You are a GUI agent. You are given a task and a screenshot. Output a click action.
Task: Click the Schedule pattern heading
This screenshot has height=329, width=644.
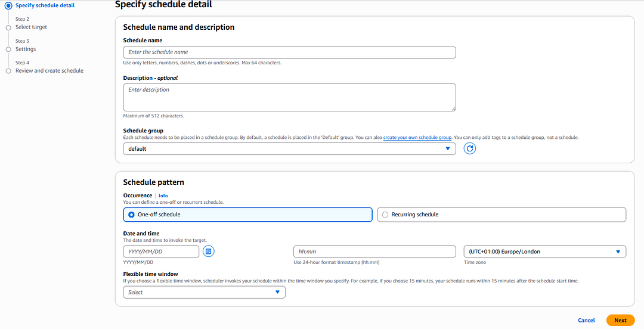click(154, 182)
